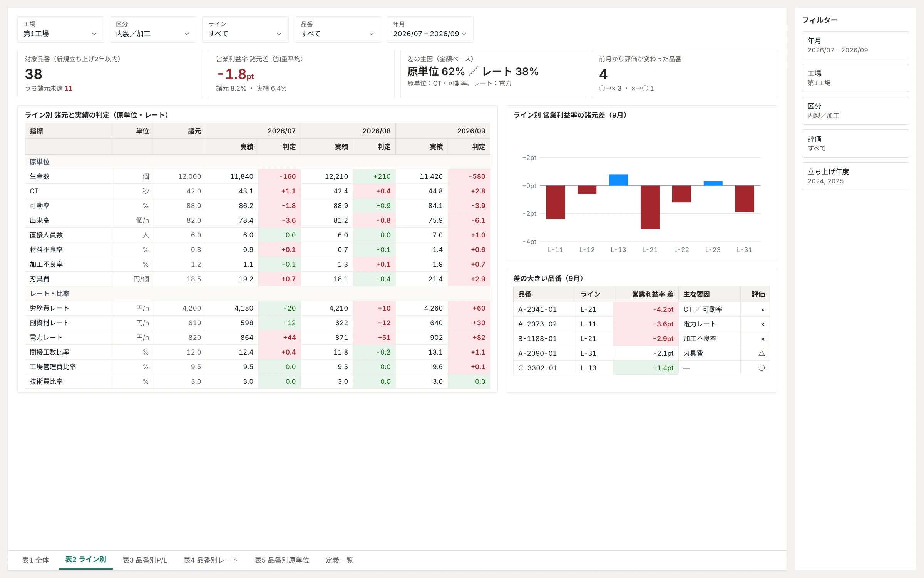Select the 表2 ライン別 tab

[85, 560]
